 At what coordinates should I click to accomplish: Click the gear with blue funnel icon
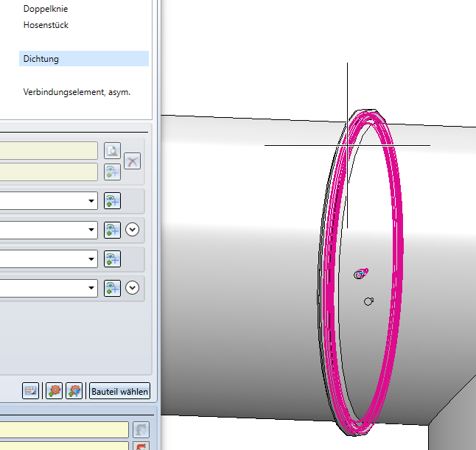click(74, 391)
